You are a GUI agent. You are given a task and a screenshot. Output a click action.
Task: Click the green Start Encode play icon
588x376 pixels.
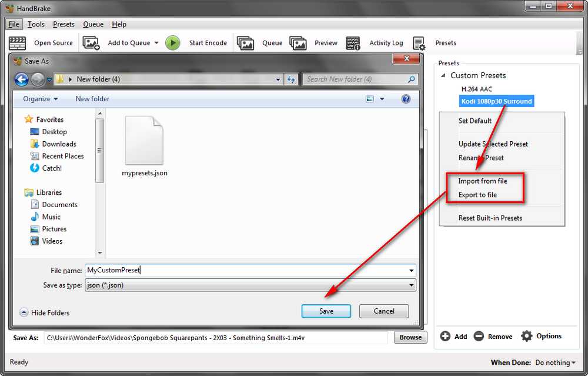coord(172,43)
